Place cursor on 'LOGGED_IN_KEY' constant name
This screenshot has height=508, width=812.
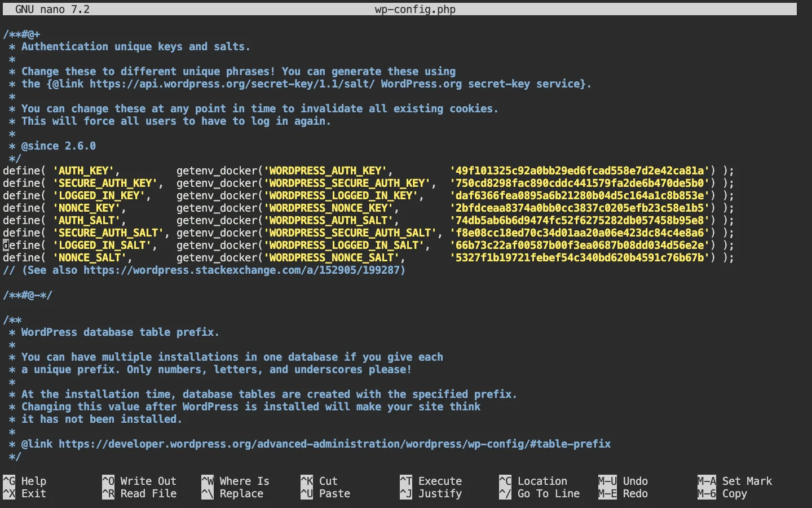[x=99, y=195]
